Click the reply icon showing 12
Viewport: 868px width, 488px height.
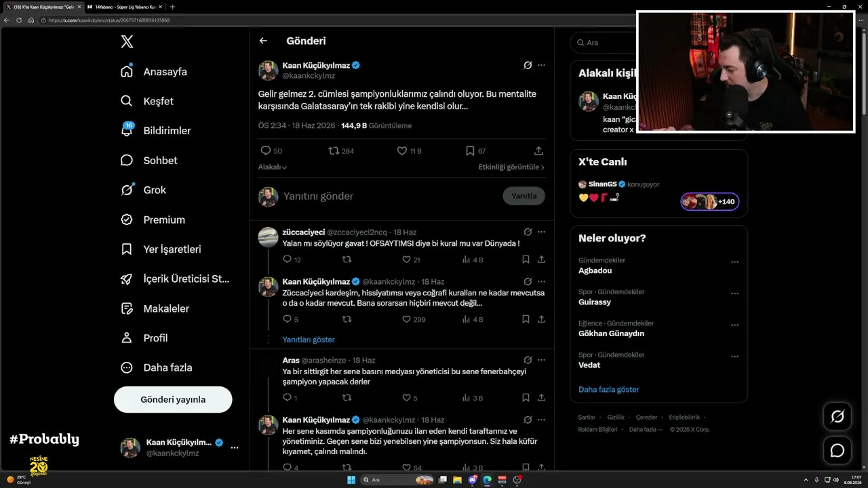[x=287, y=260]
